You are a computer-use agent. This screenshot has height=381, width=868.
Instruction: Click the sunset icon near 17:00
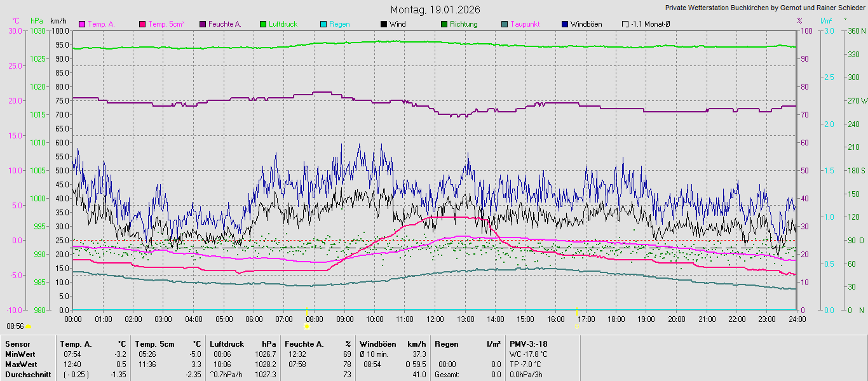click(x=577, y=326)
